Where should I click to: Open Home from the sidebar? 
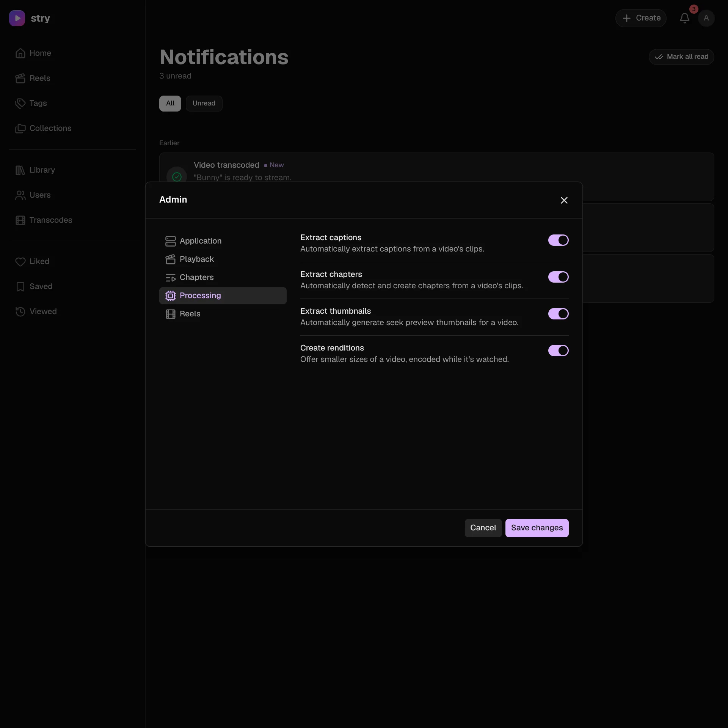(72, 53)
